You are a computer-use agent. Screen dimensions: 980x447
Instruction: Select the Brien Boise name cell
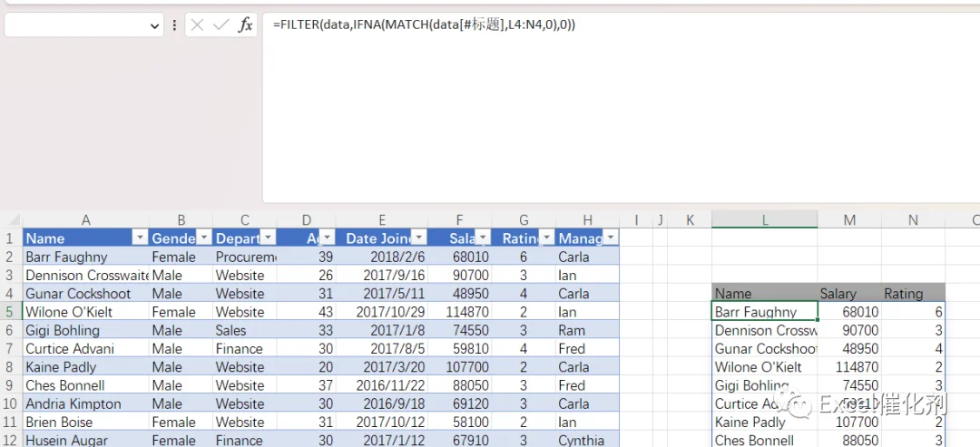click(x=85, y=422)
